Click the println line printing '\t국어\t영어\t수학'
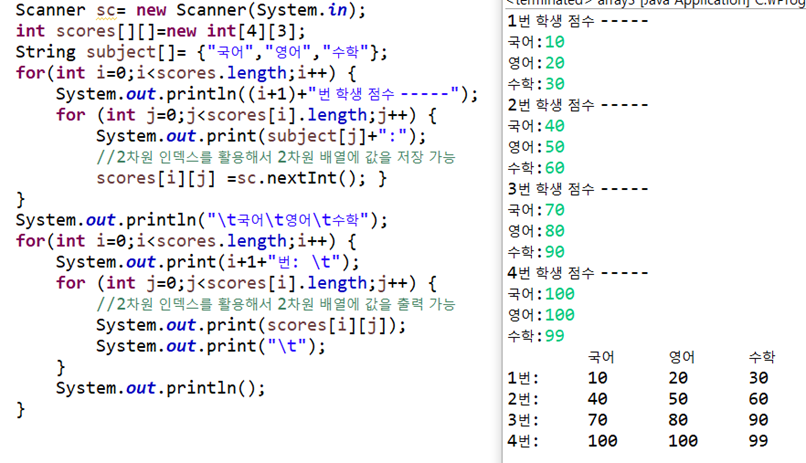The image size is (806, 463). coord(202,220)
